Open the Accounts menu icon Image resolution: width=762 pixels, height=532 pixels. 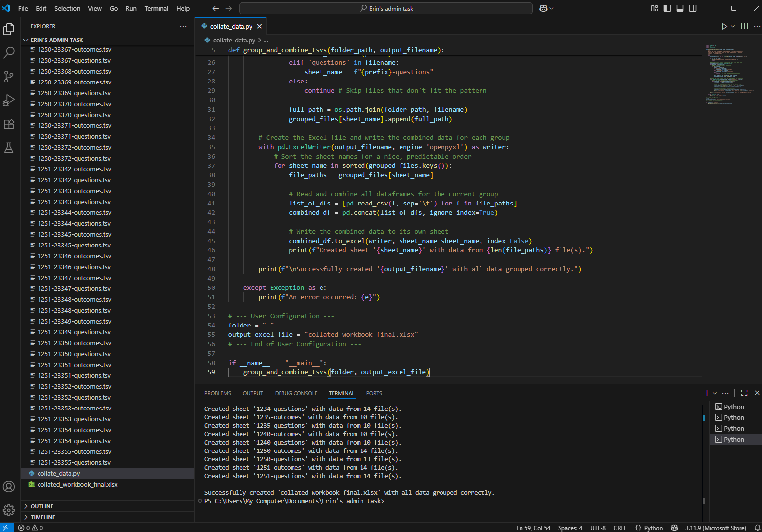click(x=9, y=487)
